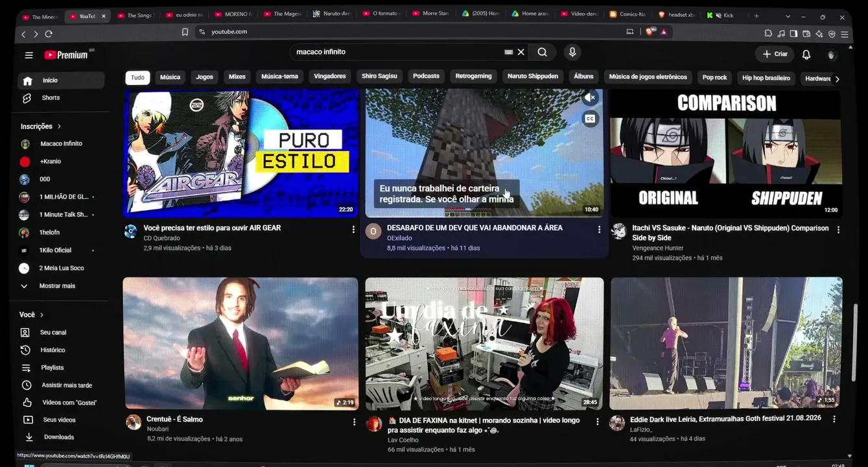This screenshot has height=467, width=868.
Task: Open more options for Itachi VS Sasuke video
Action: 838,230
